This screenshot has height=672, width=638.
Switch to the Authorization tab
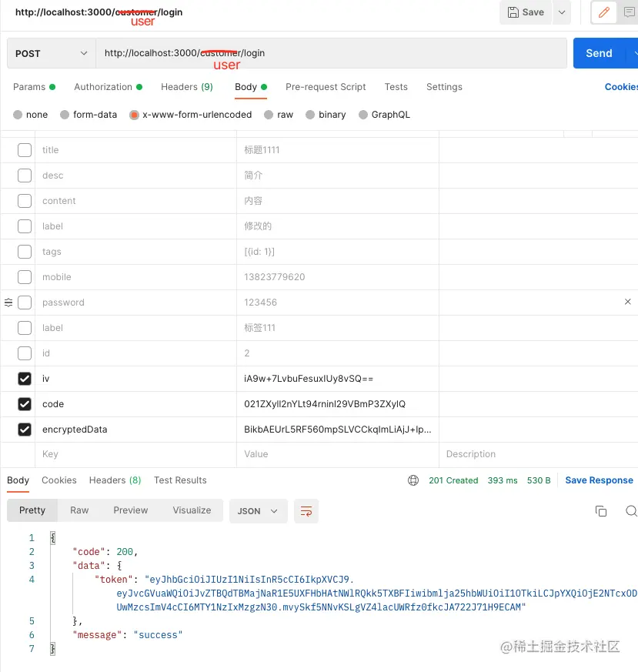point(108,87)
